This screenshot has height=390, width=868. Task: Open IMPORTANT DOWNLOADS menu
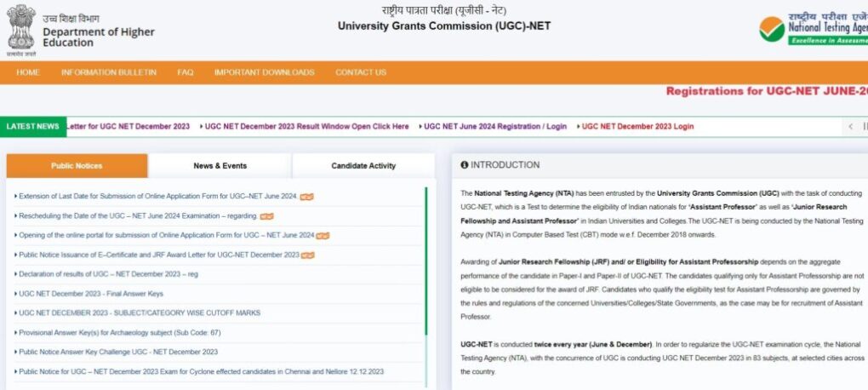pos(265,72)
